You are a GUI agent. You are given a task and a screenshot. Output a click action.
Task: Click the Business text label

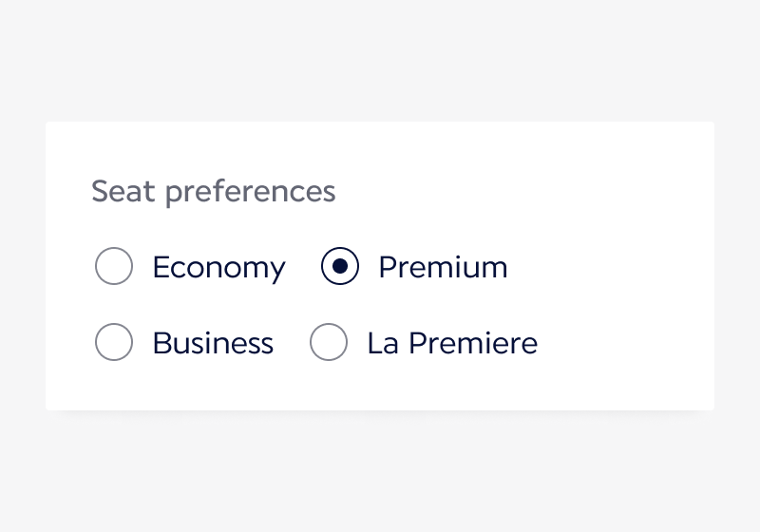[213, 343]
